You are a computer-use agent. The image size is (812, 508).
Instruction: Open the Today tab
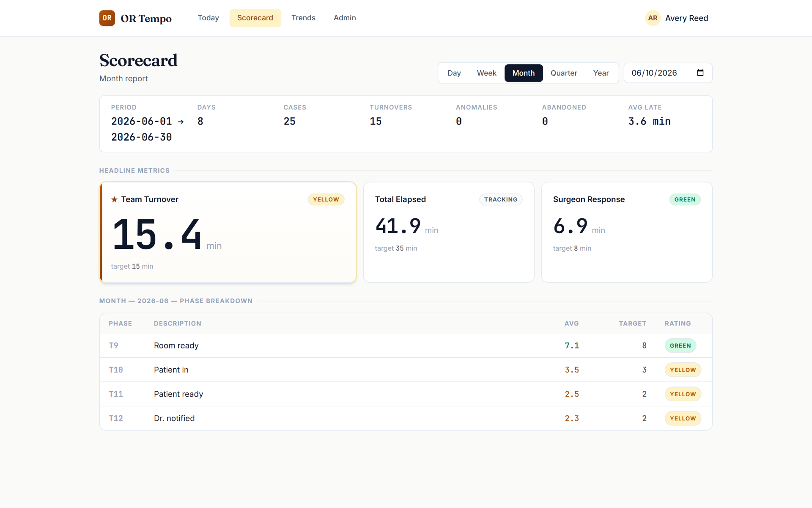pyautogui.click(x=208, y=18)
